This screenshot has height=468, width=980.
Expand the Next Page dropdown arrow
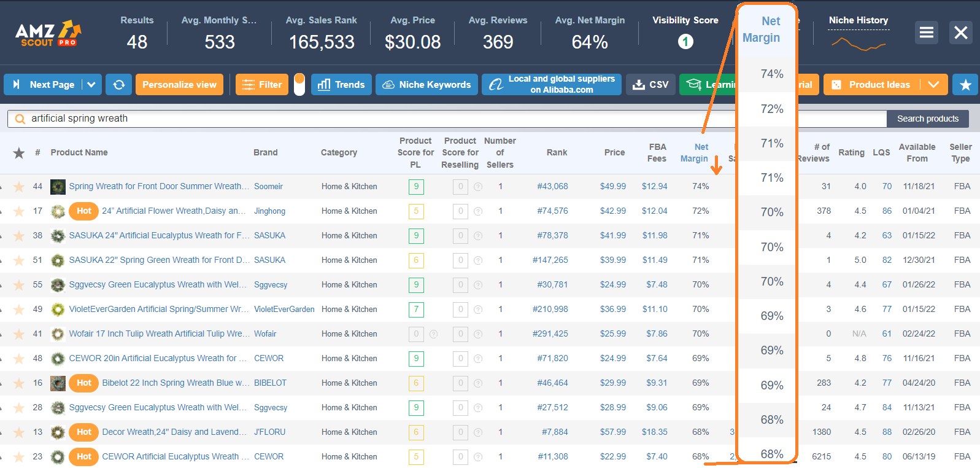tap(91, 85)
